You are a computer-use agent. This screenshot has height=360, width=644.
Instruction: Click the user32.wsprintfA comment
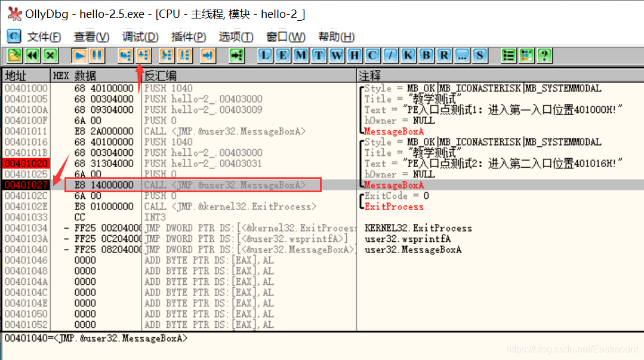(408, 239)
